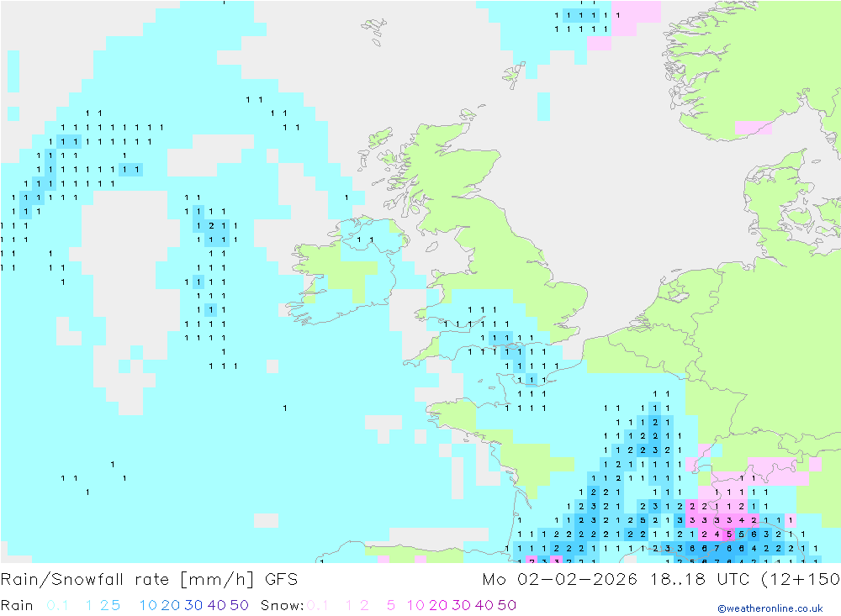
Task: Click the '(12+150' forecast offset text
Action: click(801, 580)
